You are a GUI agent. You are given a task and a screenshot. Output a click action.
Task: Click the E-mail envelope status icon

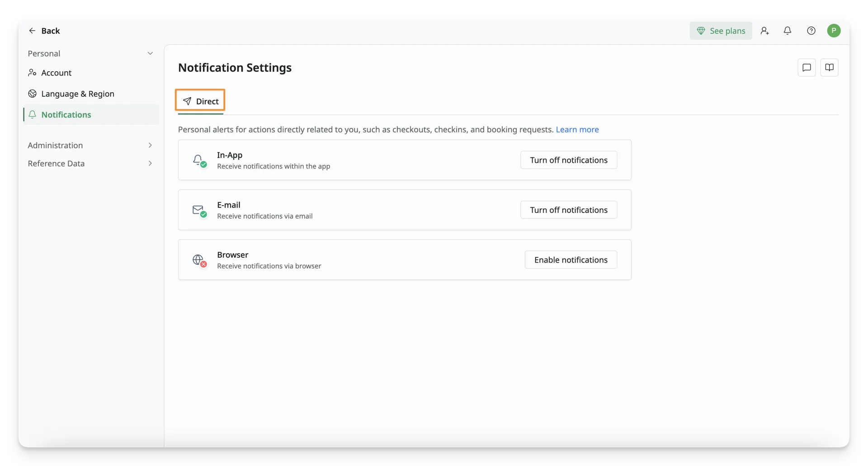(x=199, y=211)
